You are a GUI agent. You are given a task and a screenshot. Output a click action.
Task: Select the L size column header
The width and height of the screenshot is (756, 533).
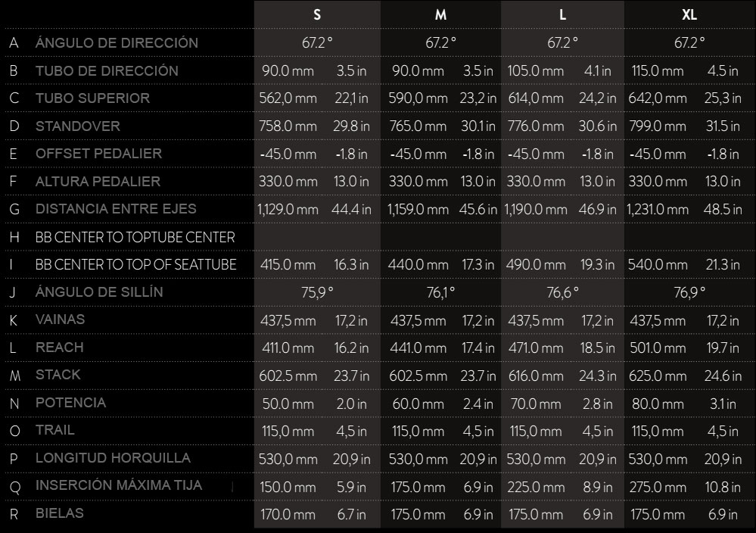pyautogui.click(x=562, y=14)
